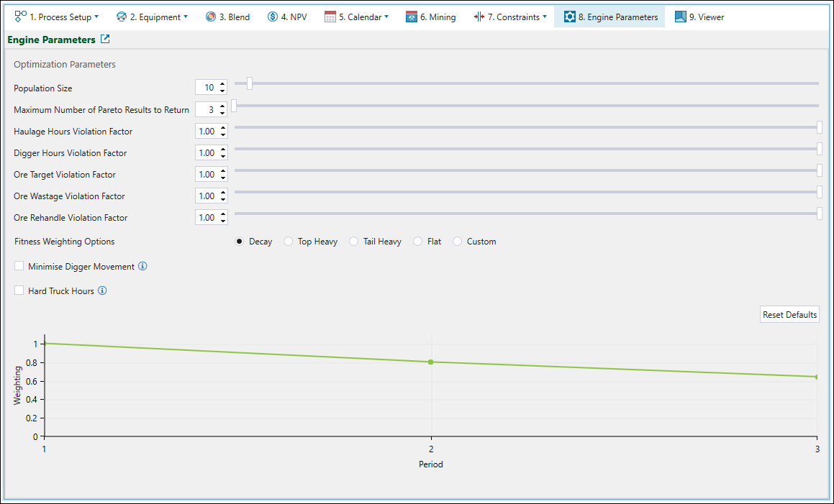Viewport: 834px width, 504px height.
Task: Click the period 3 weighting point on chart
Action: click(817, 377)
